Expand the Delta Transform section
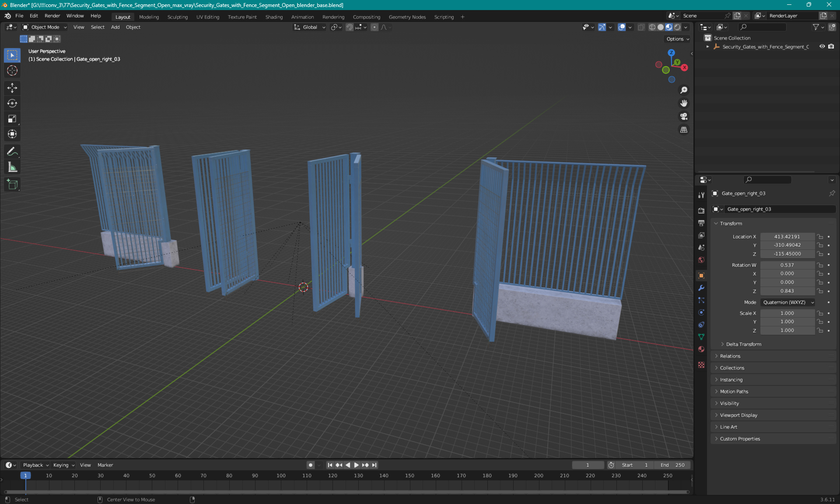 (743, 344)
